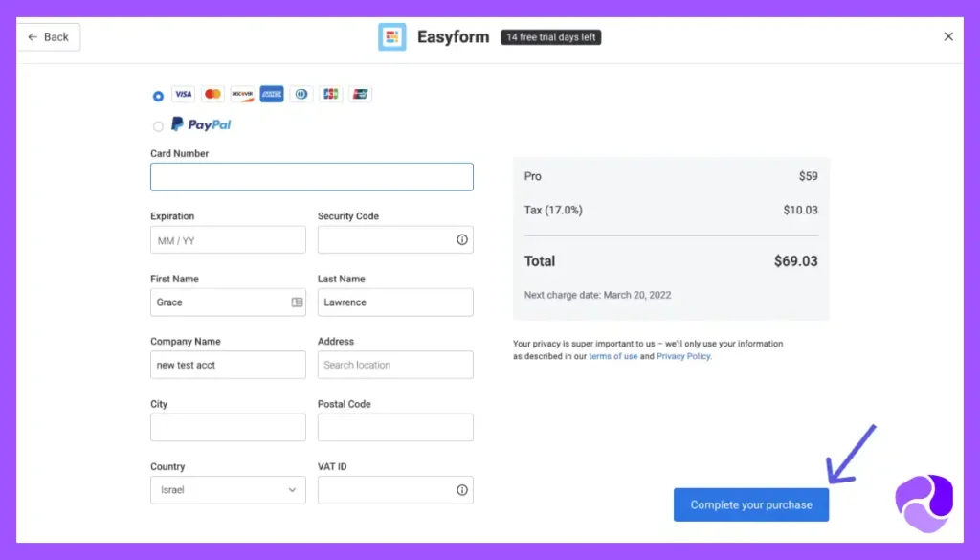980x560 pixels.
Task: Open the terms of use link
Action: [x=613, y=355]
